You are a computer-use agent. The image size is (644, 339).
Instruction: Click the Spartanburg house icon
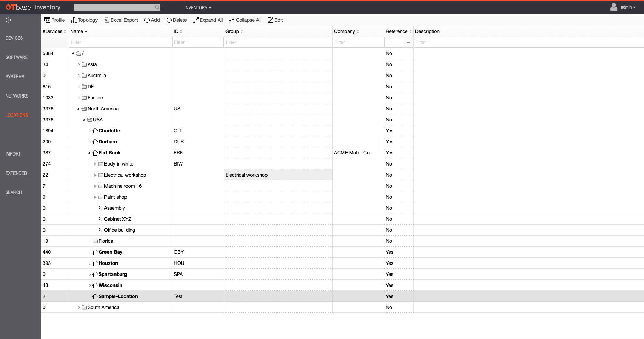(95, 274)
